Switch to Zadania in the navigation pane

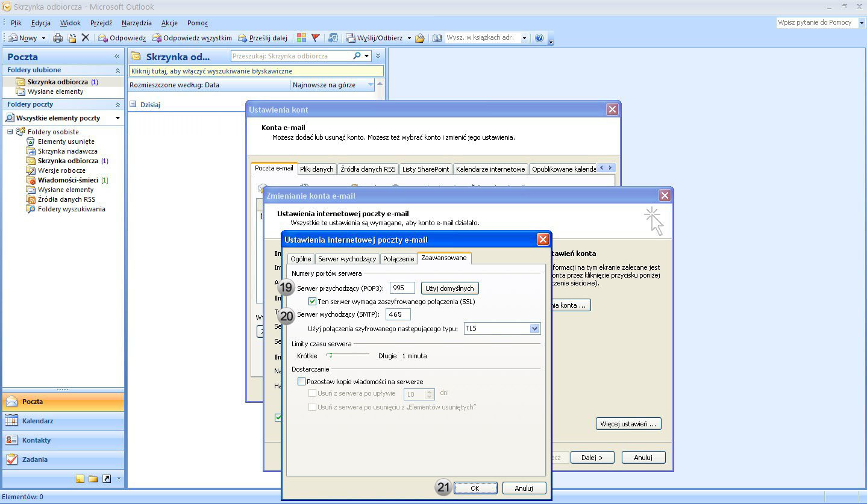pos(63,459)
